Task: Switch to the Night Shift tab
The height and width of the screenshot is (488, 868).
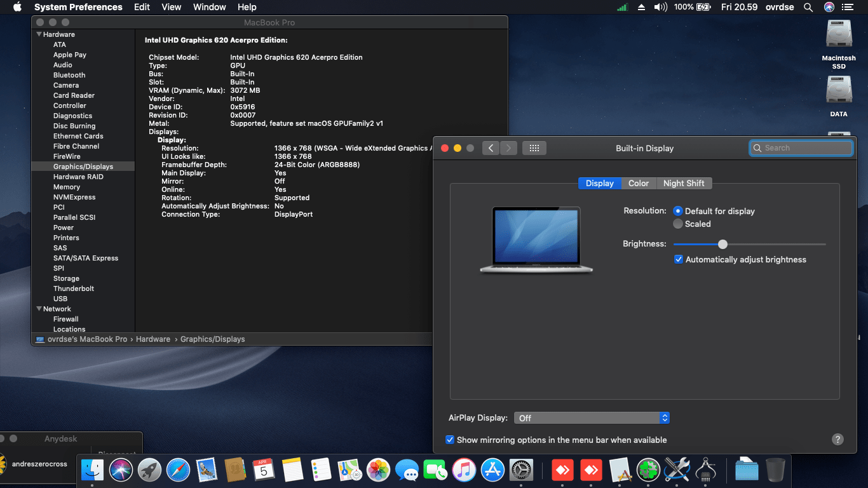Action: [684, 183]
